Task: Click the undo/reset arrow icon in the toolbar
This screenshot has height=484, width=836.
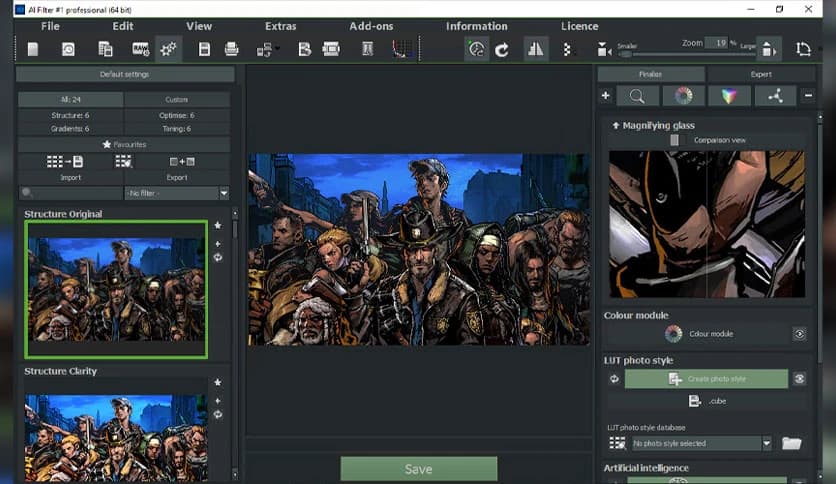Action: click(x=502, y=48)
